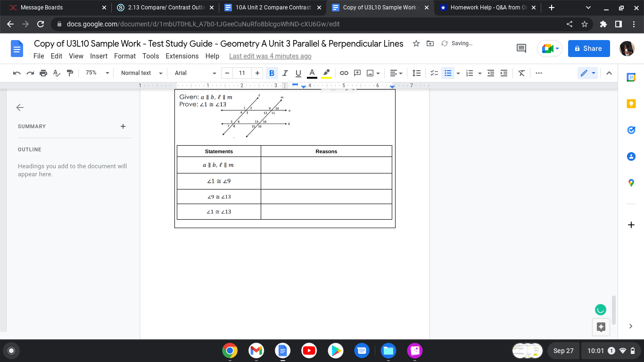Open the Extensions menu
The width and height of the screenshot is (644, 362).
(x=182, y=56)
